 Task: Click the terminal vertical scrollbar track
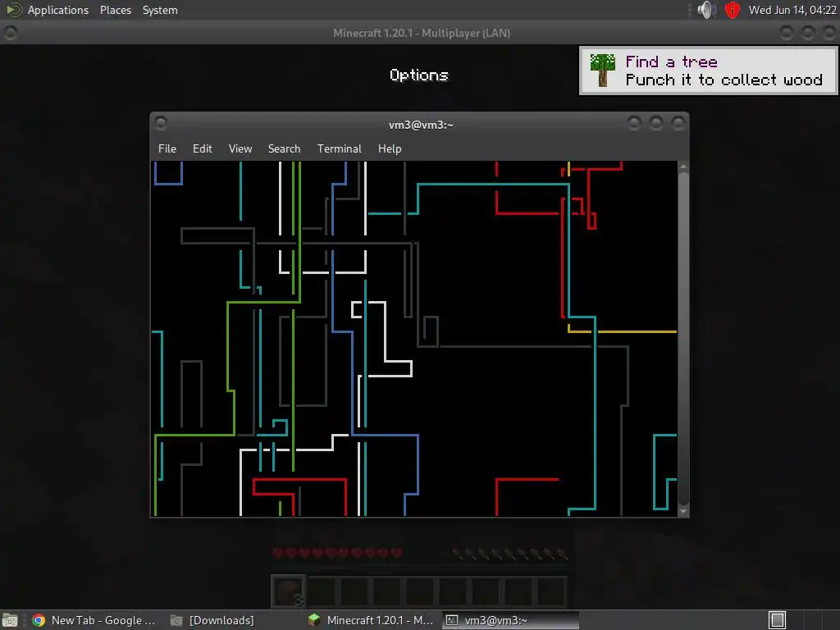pyautogui.click(x=683, y=339)
